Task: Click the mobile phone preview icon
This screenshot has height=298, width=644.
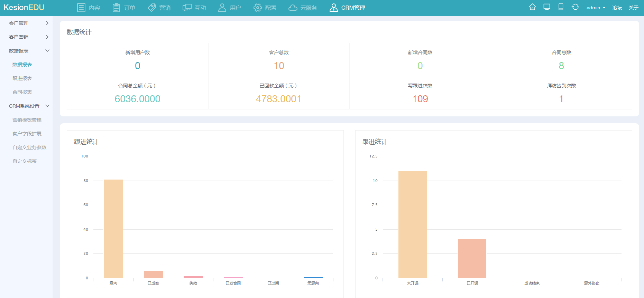Action: 561,7
